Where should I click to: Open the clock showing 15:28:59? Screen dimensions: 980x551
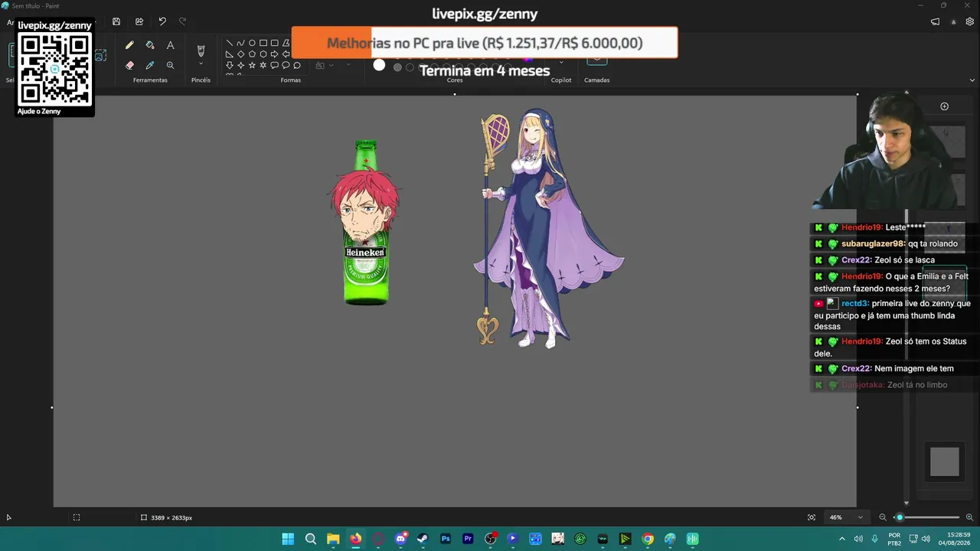coord(954,539)
